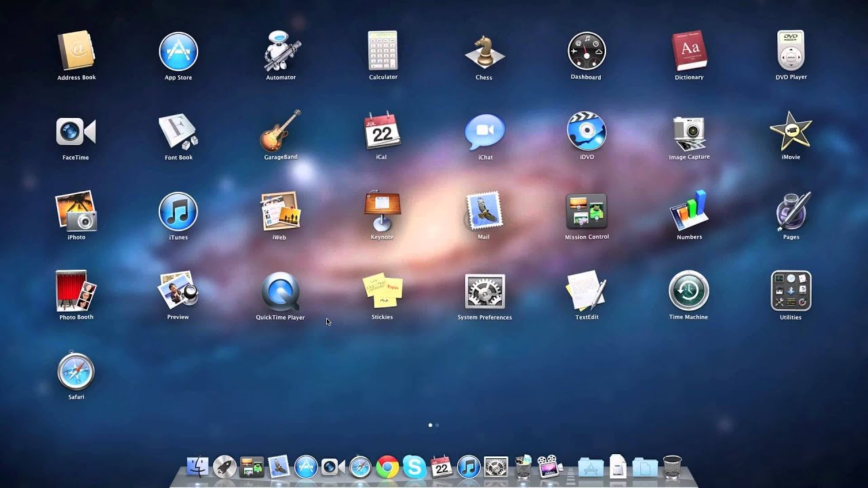Launch Pages
This screenshot has width=868, height=488.
[792, 211]
